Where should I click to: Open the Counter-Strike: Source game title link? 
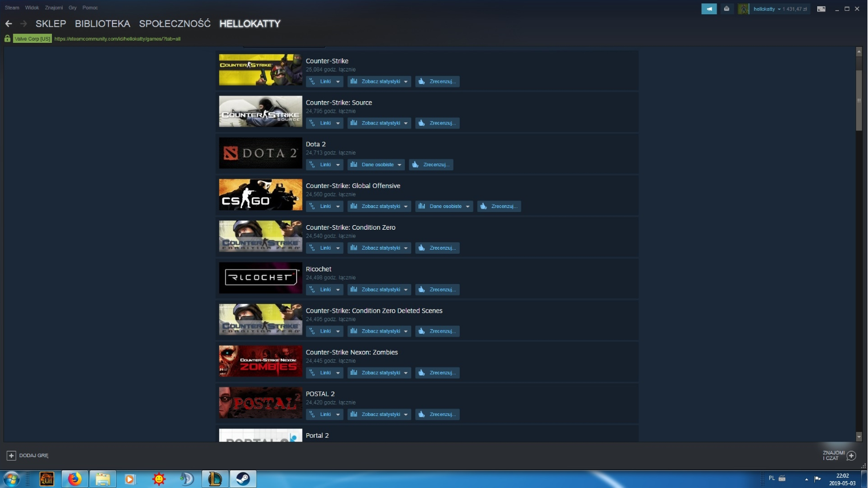coord(339,102)
